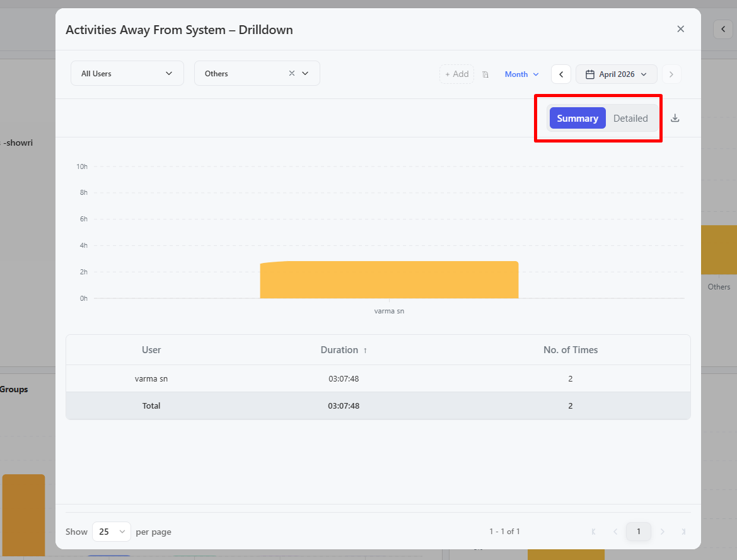
Task: Sort by the Duration column
Action: (339, 350)
